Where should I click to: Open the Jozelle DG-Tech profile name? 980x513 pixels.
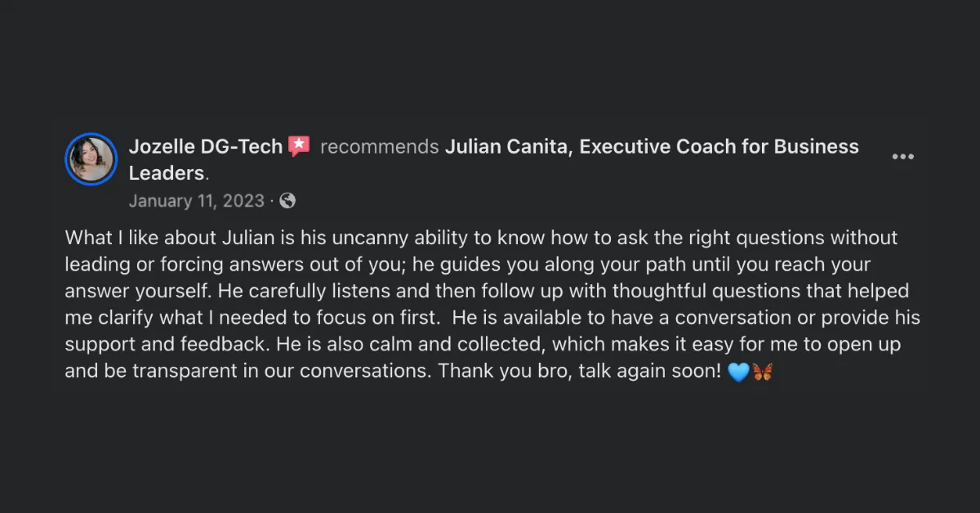point(206,147)
